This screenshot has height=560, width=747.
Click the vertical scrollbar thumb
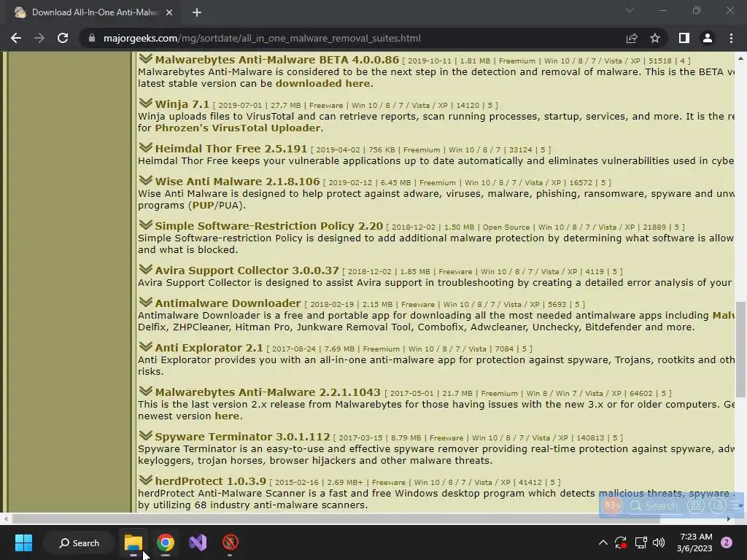[x=740, y=349]
